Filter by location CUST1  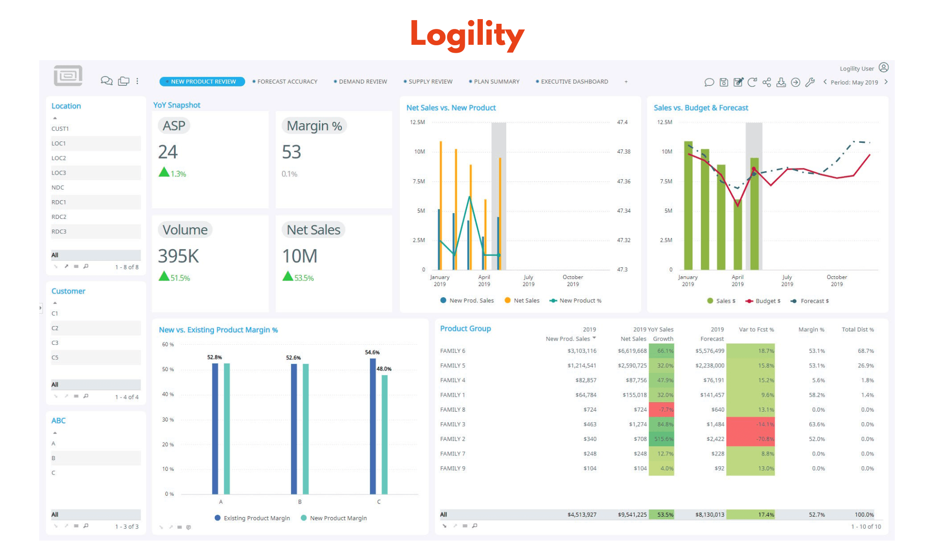(x=96, y=129)
